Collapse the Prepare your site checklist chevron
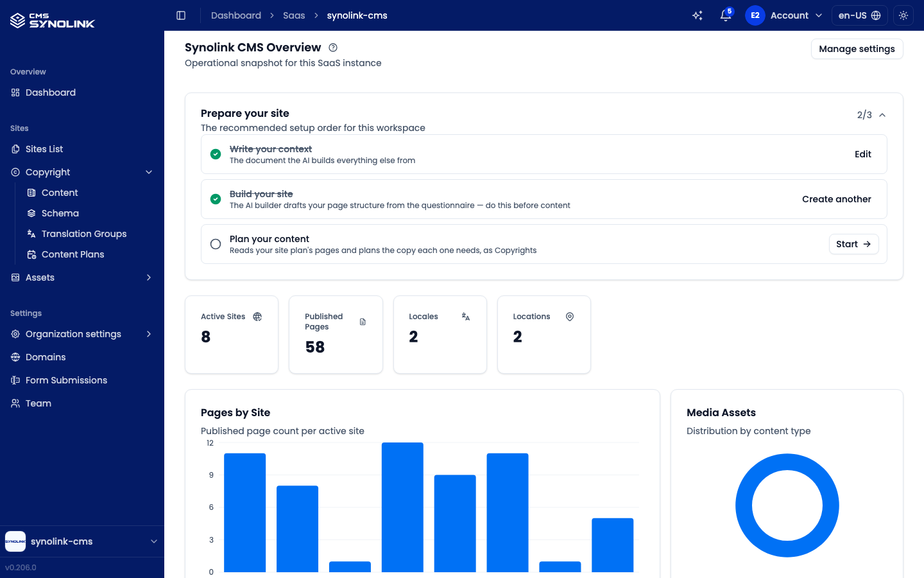The image size is (924, 578). pyautogui.click(x=882, y=115)
